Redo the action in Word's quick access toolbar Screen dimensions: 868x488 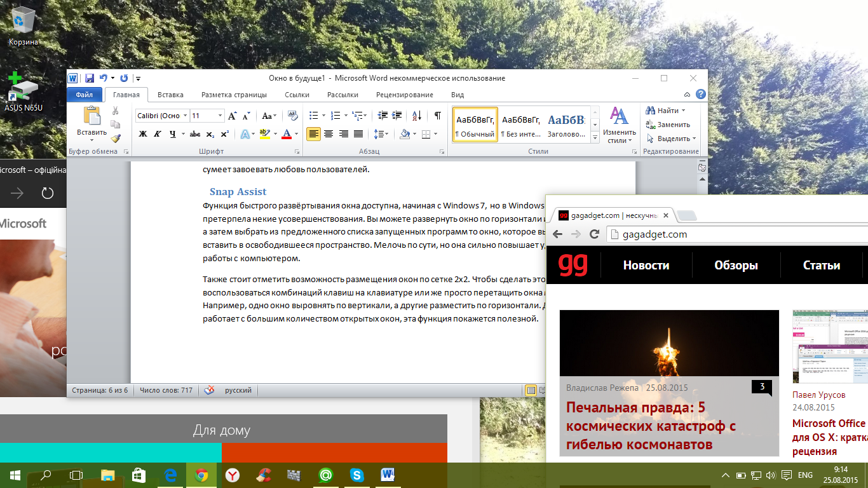[x=124, y=78]
